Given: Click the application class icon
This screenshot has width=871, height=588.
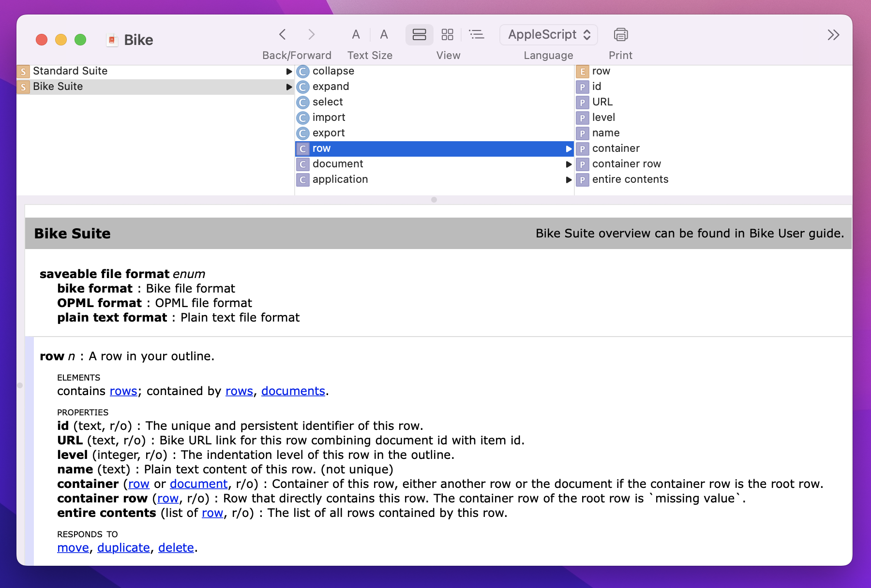Looking at the screenshot, I should (x=303, y=180).
